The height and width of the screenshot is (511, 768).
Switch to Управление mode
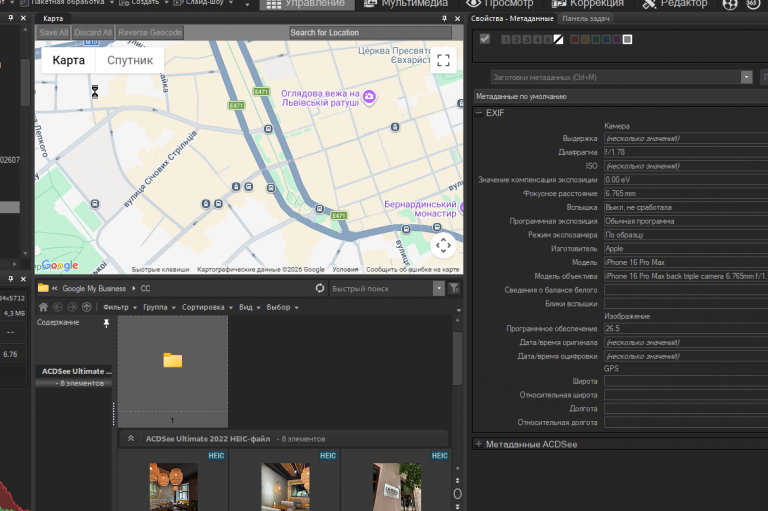click(305, 4)
